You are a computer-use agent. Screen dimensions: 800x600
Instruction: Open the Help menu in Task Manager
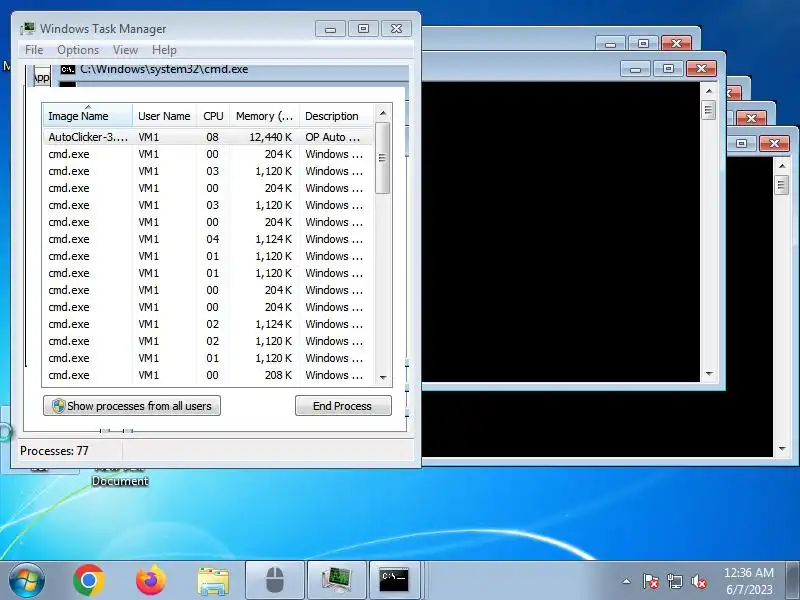[164, 50]
